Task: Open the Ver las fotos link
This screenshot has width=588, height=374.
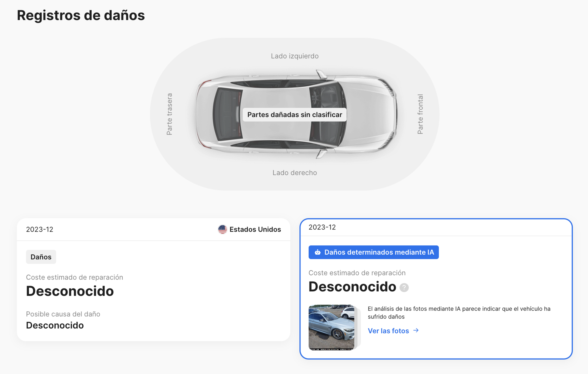Action: [x=388, y=331]
